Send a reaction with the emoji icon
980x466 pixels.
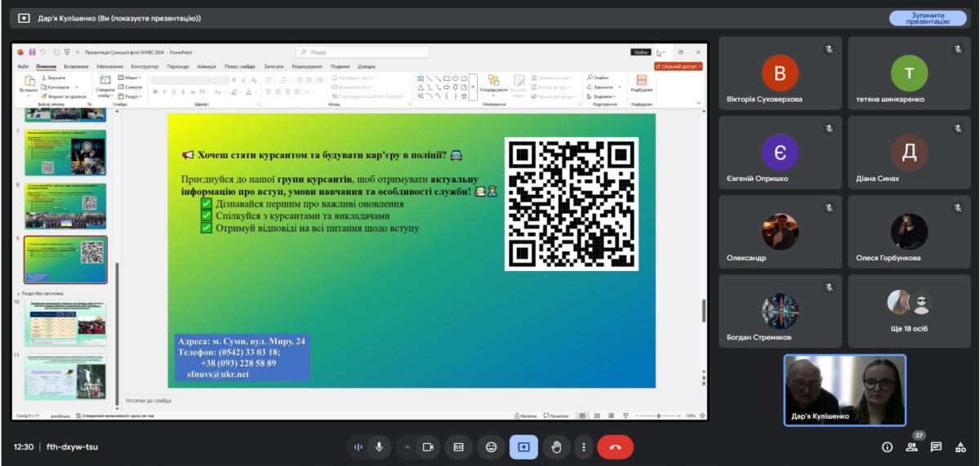491,447
